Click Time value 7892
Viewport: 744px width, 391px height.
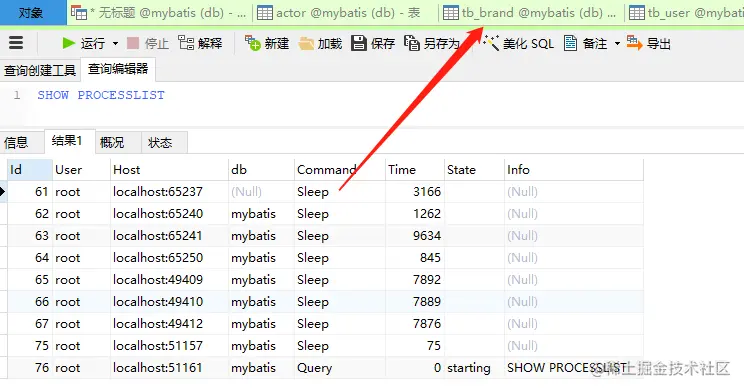[415, 280]
